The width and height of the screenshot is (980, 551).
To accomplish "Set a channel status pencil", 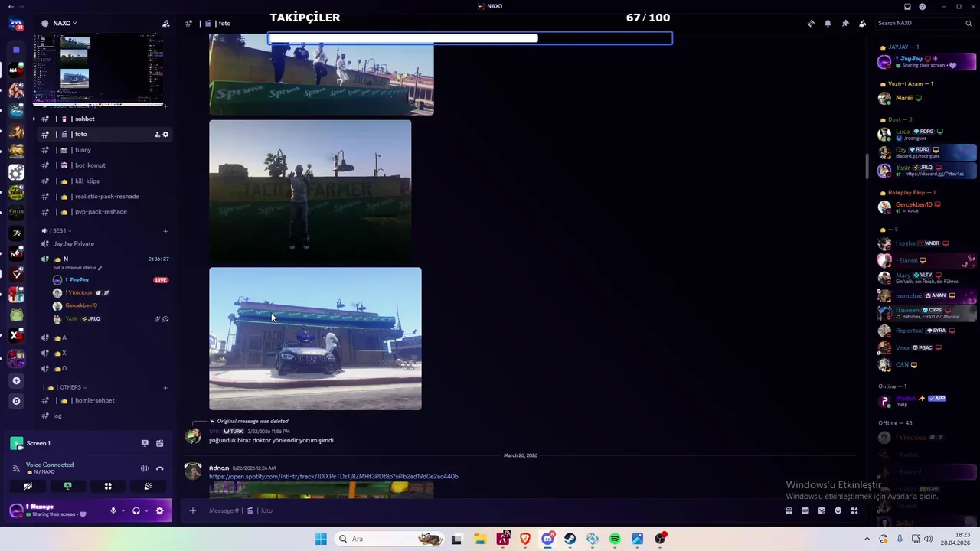I will click(100, 268).
